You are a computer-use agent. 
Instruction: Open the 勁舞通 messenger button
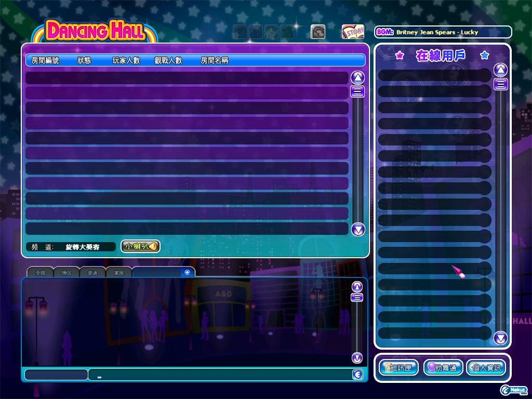coord(443,368)
